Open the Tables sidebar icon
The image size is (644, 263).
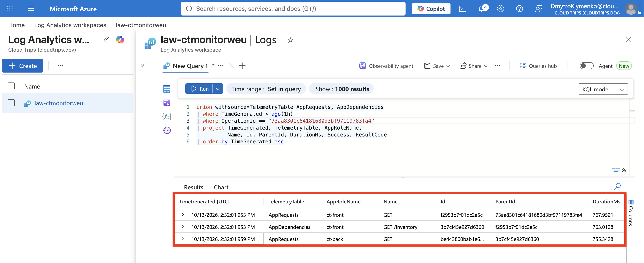[167, 89]
